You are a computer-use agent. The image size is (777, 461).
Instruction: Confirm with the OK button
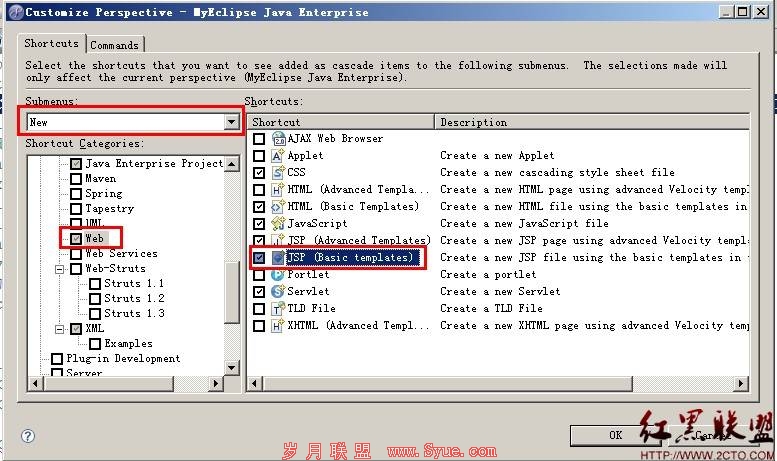(615, 435)
